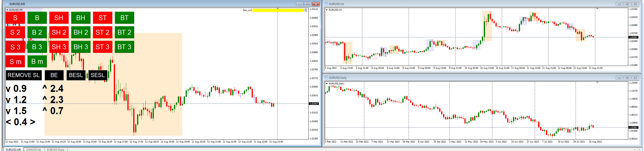Click the red ST 3 button
The width and height of the screenshot is (644, 151).
pyautogui.click(x=102, y=47)
